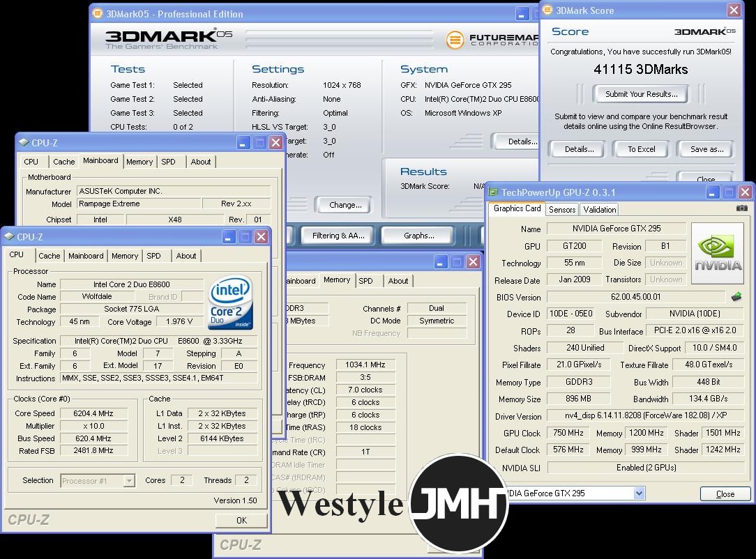Click the Futuremark logo in 3DMark05
The width and height of the screenshot is (756, 559).
[x=492, y=40]
